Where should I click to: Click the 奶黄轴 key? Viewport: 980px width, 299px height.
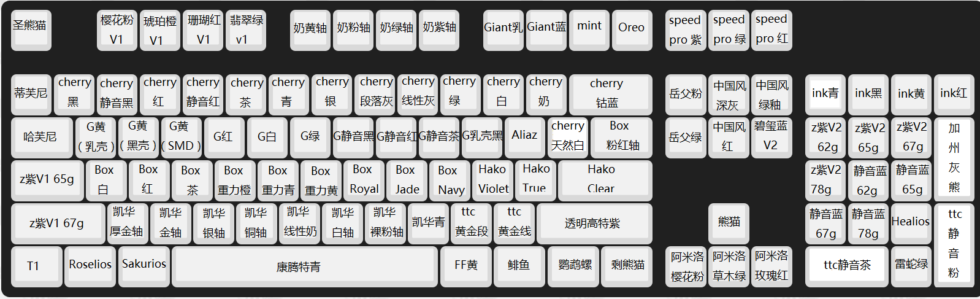pyautogui.click(x=310, y=29)
